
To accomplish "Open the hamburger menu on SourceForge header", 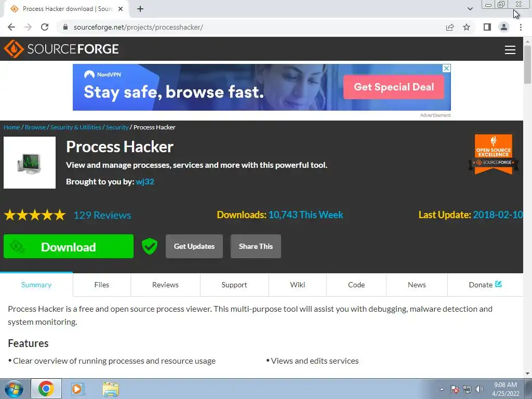I will pos(510,49).
